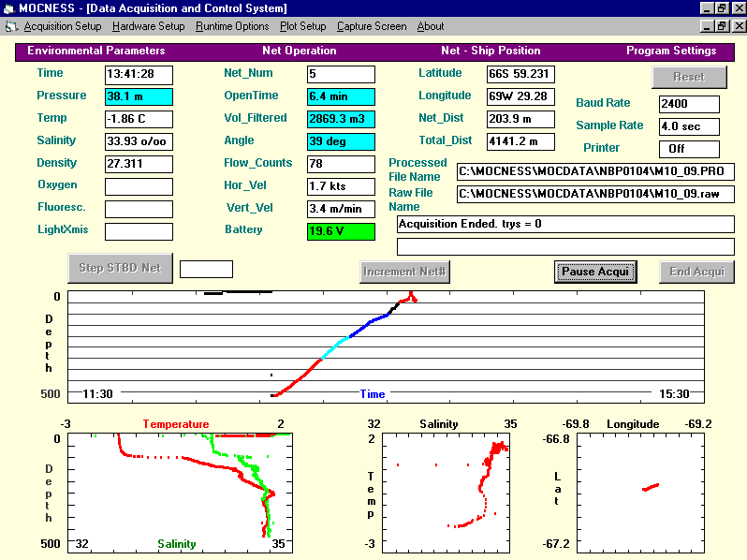Click the empty Oxygen field

pos(139,186)
